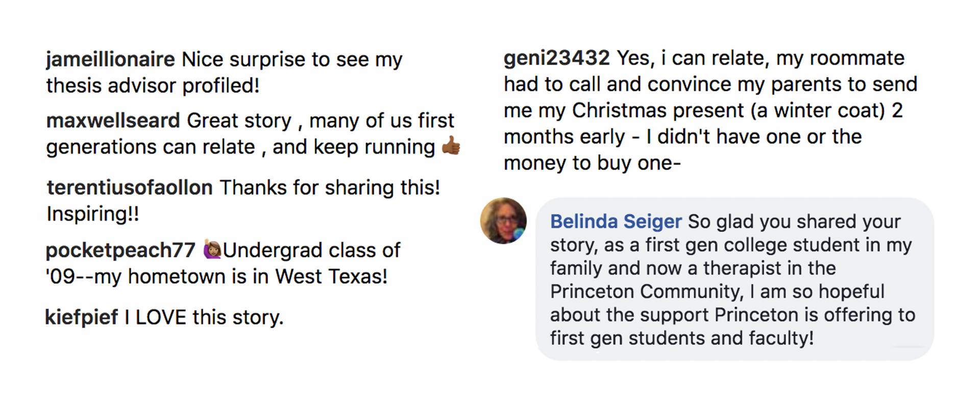Image resolution: width=980 pixels, height=400 pixels.
Task: Click 'So glad you shared your' text
Action: point(794,221)
